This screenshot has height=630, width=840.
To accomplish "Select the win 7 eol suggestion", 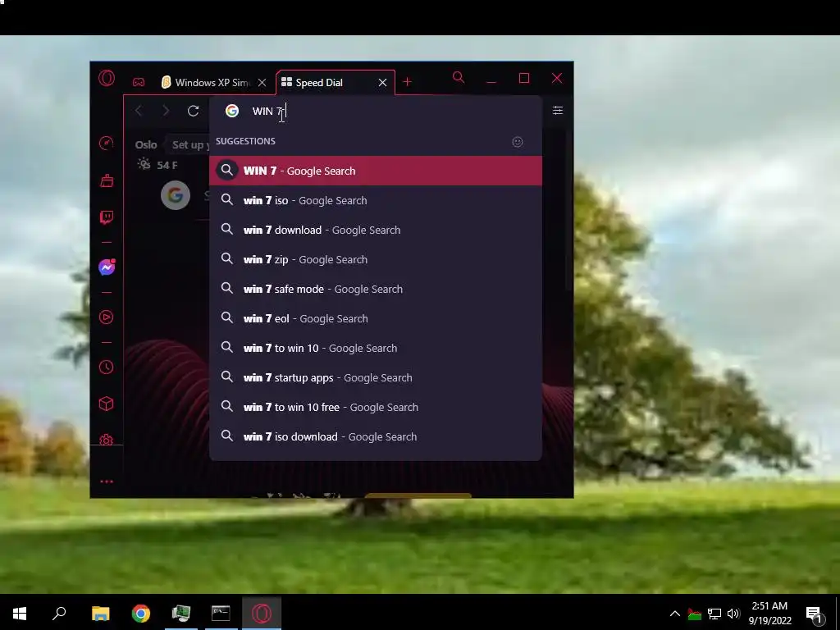I will (x=376, y=318).
